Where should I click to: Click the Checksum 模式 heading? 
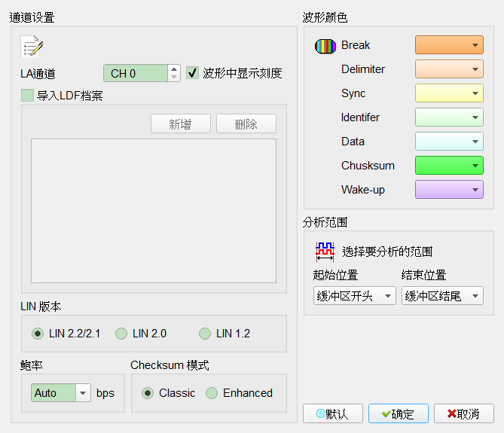point(170,365)
